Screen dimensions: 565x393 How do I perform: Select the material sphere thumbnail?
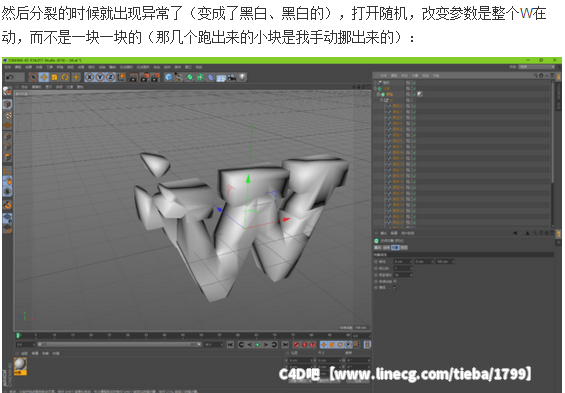pos(20,364)
